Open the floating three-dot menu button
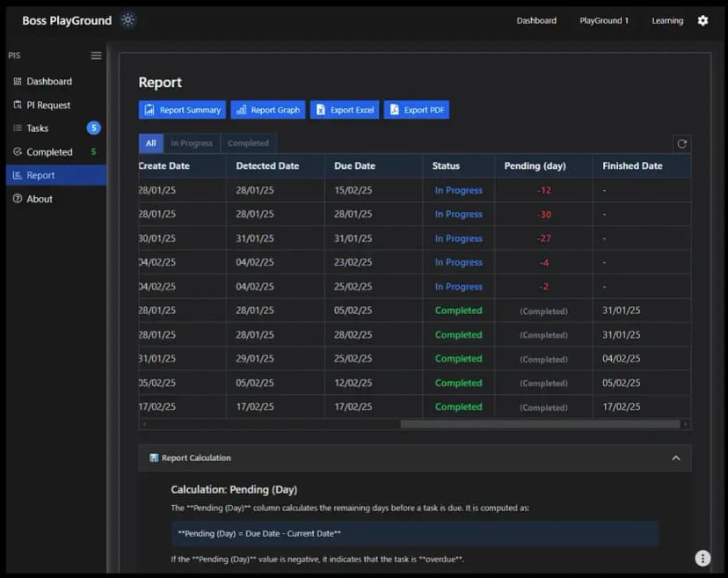The image size is (728, 578). [x=702, y=558]
